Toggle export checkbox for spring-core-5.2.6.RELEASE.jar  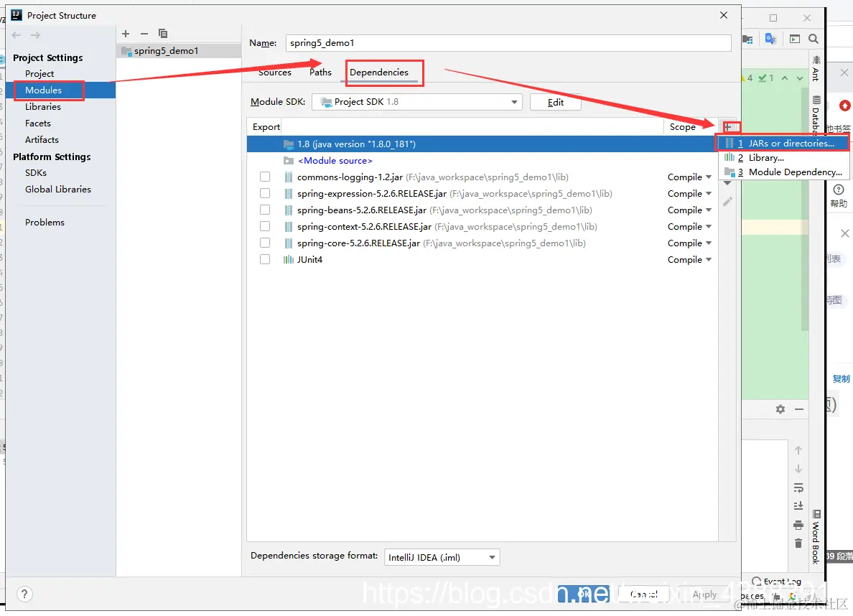pos(265,243)
